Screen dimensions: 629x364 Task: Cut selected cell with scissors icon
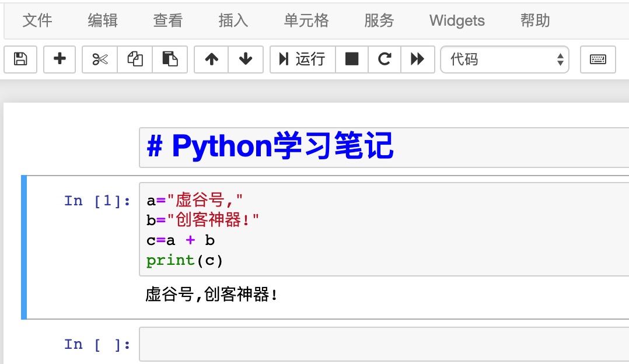point(100,60)
